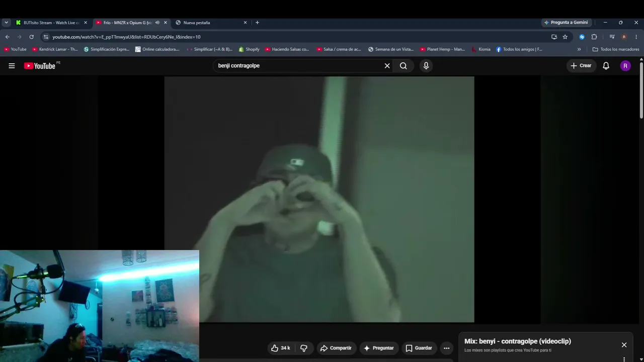644x362 pixels.
Task: Like the video with 34 k likes
Action: [280, 348]
